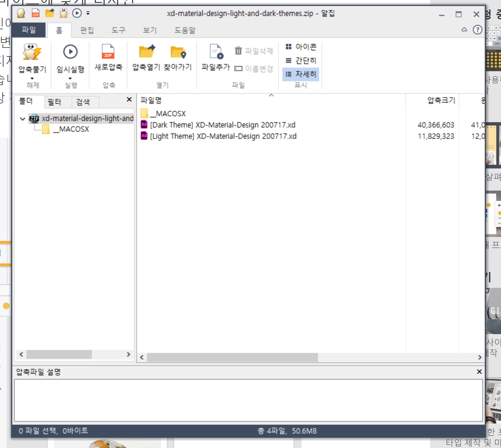Screen dimensions: 501x448
Task: Maximize the ALZip window
Action: click(459, 15)
